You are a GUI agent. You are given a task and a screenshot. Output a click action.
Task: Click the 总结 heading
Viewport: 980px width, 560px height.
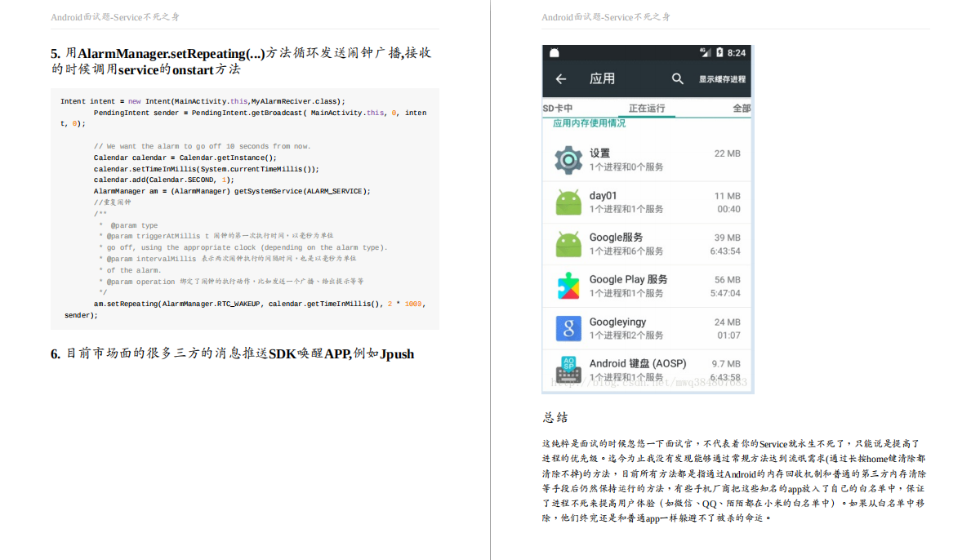(555, 417)
